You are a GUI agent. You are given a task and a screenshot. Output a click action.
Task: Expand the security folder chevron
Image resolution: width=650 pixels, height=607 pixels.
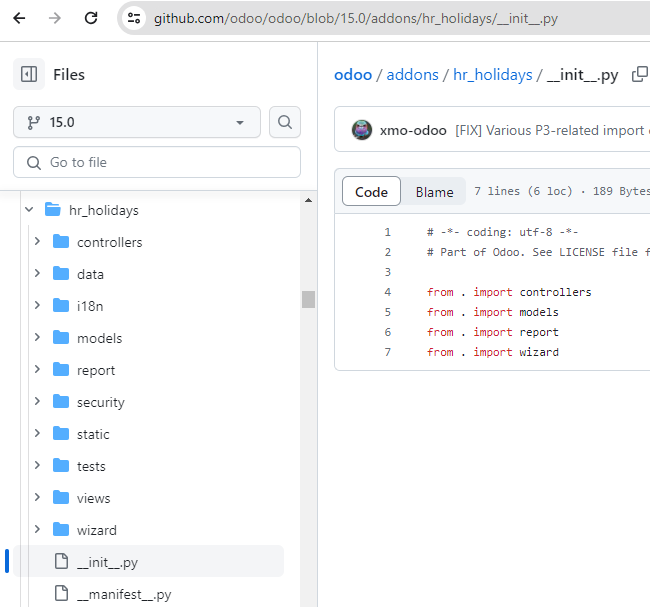point(37,401)
